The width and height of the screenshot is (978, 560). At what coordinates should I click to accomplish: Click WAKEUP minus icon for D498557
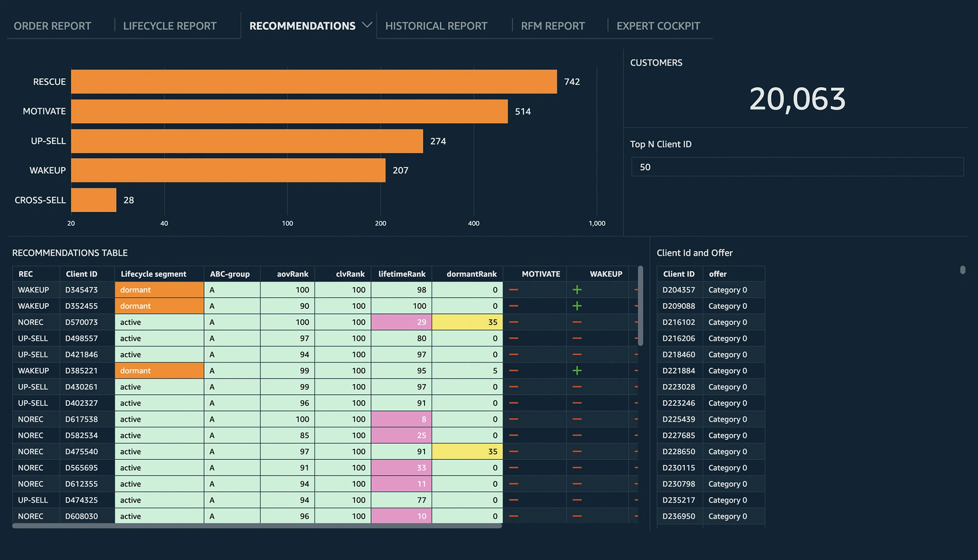577,338
